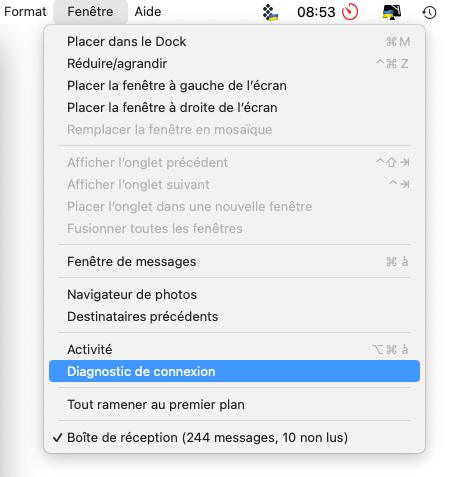Open Destinataires précédents window
This screenshot has height=477, width=449.
[234, 317]
